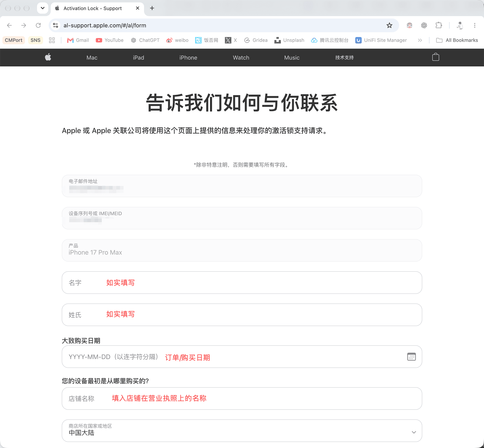484x448 pixels.
Task: Open the shopping bag icon
Action: click(436, 57)
